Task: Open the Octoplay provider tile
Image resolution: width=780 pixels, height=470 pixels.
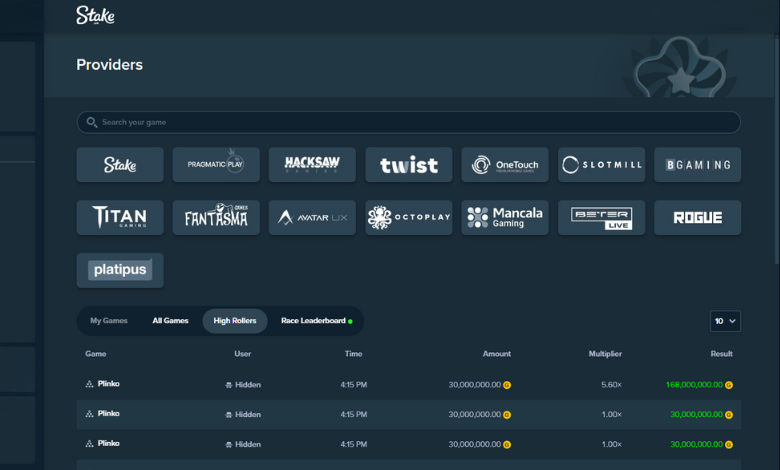Action: tap(408, 217)
